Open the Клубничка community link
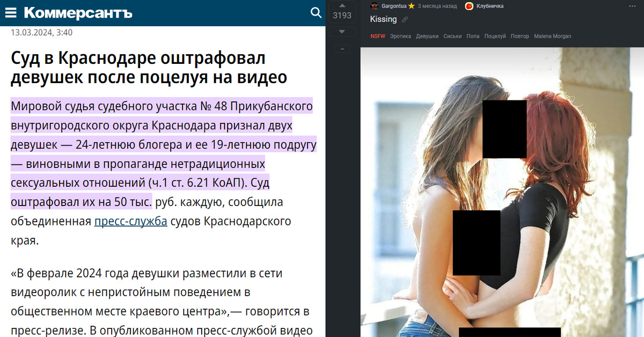Viewport: 644px width, 337px height. pos(490,6)
